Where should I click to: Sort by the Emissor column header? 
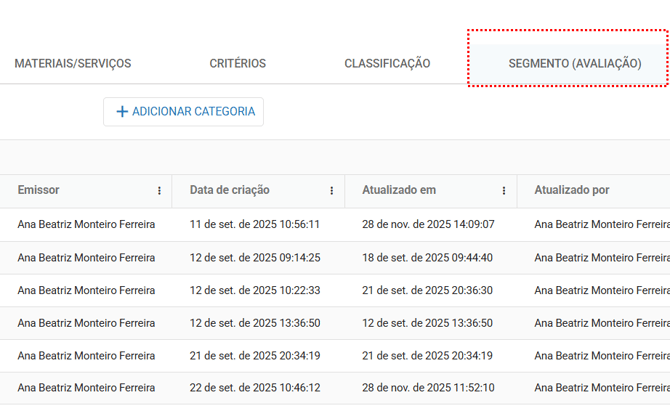coord(39,190)
